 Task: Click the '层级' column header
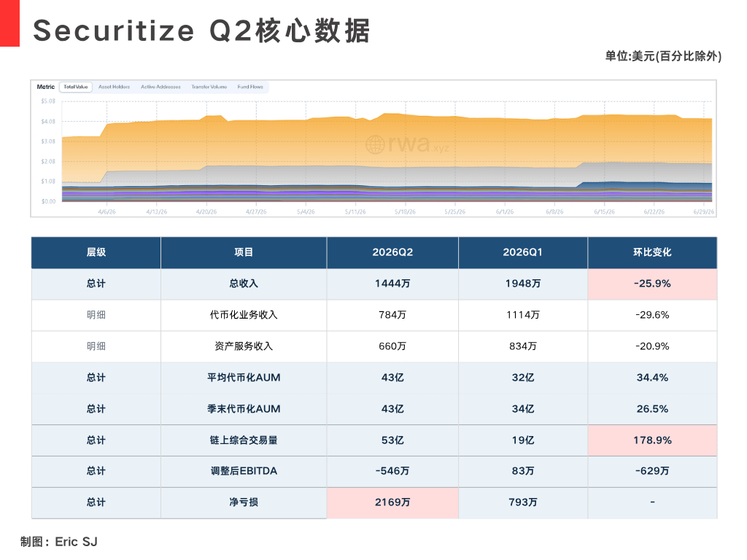(96, 252)
